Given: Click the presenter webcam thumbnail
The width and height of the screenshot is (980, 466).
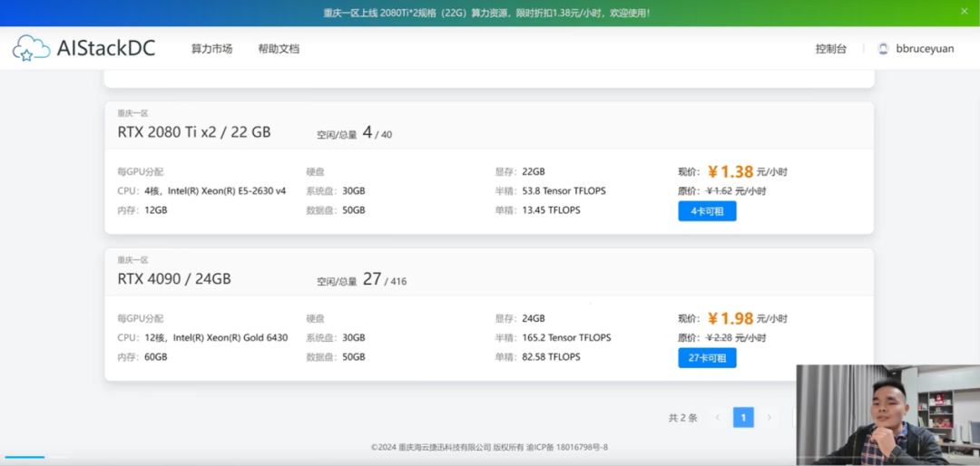Looking at the screenshot, I should pyautogui.click(x=888, y=415).
